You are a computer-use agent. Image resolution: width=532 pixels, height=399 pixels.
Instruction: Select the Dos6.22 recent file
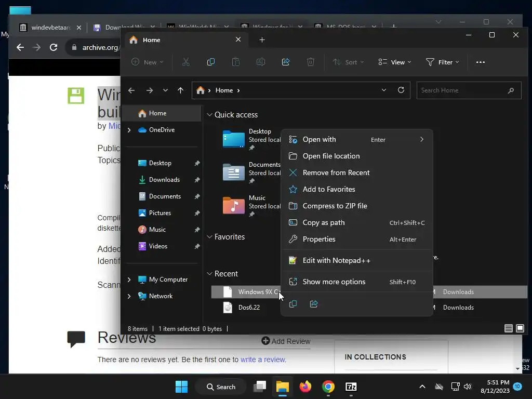[249, 308]
